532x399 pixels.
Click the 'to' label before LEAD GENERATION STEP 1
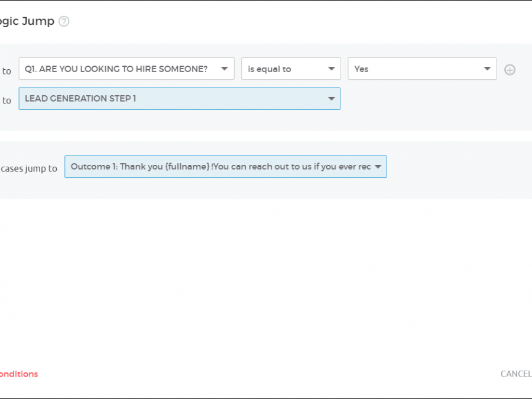click(7, 100)
